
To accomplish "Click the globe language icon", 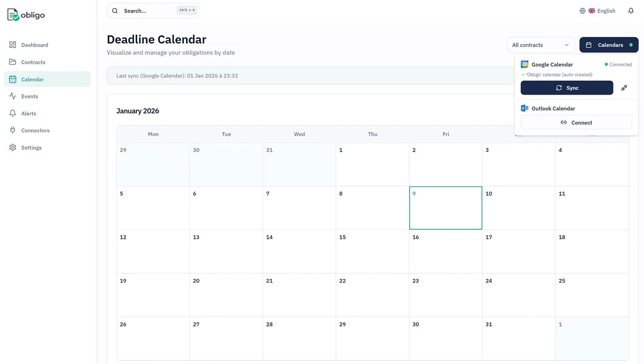I will (582, 11).
